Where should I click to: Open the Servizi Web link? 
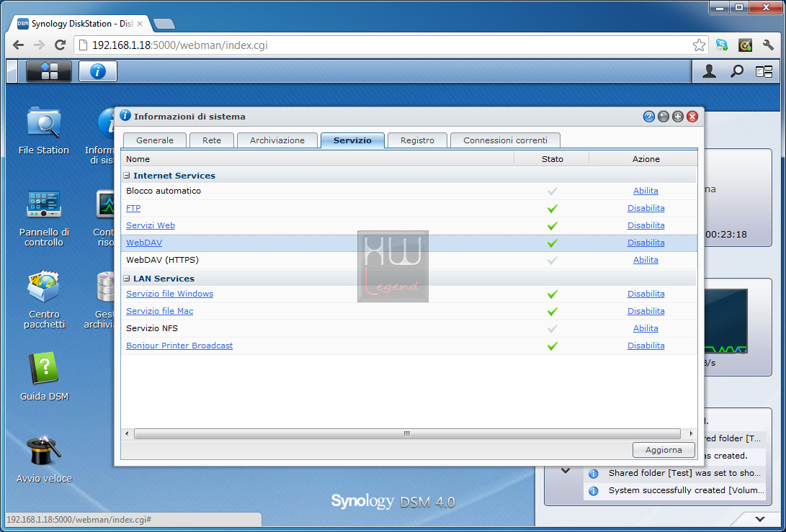[151, 225]
